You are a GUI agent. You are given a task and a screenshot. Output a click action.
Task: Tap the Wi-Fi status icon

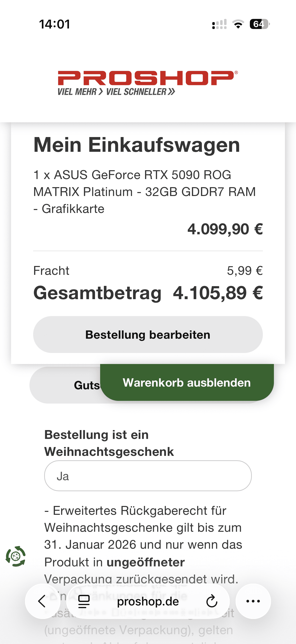pos(238,24)
